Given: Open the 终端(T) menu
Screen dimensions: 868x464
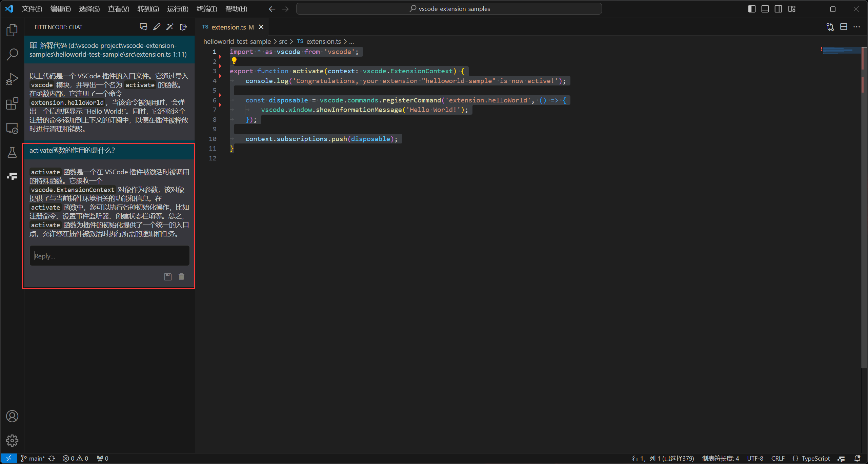Looking at the screenshot, I should [207, 9].
